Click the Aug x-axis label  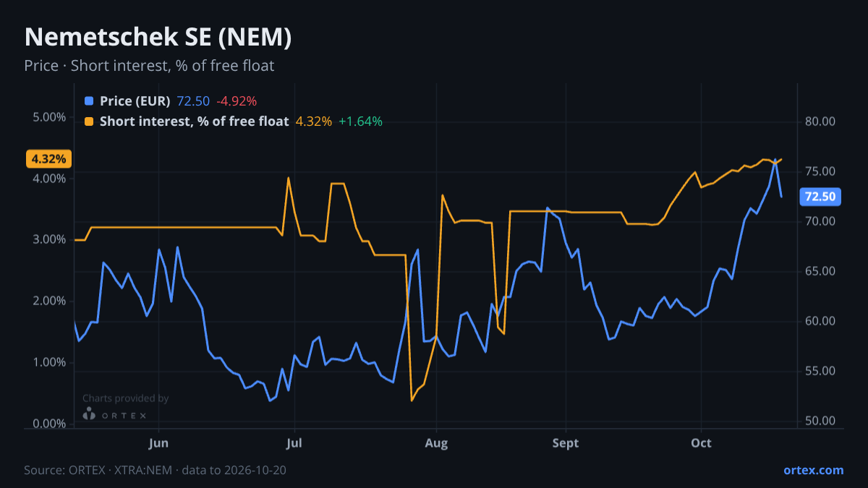[436, 442]
